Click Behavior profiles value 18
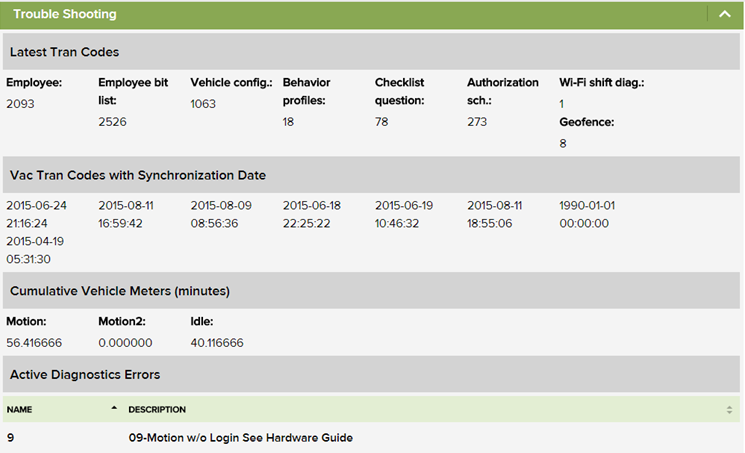This screenshot has width=745, height=453. coord(288,122)
